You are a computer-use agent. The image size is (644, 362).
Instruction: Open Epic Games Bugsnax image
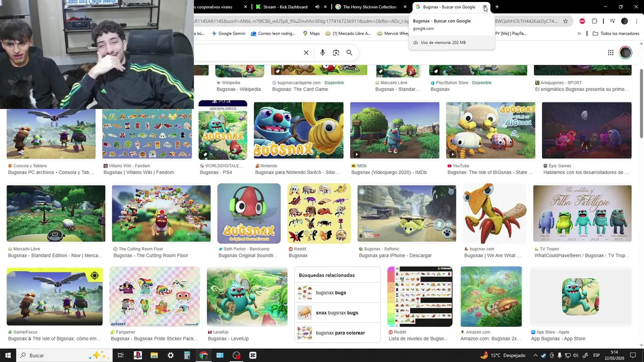(x=587, y=131)
